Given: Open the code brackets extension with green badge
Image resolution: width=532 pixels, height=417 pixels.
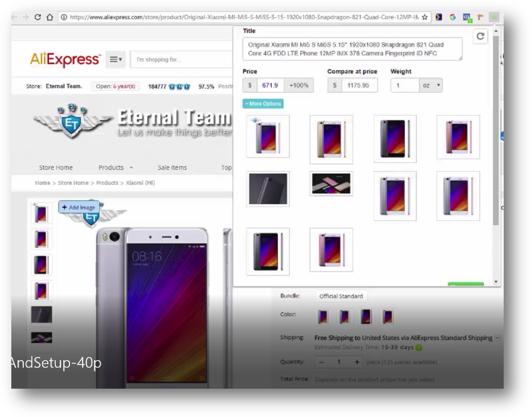Looking at the screenshot, I should [467, 18].
